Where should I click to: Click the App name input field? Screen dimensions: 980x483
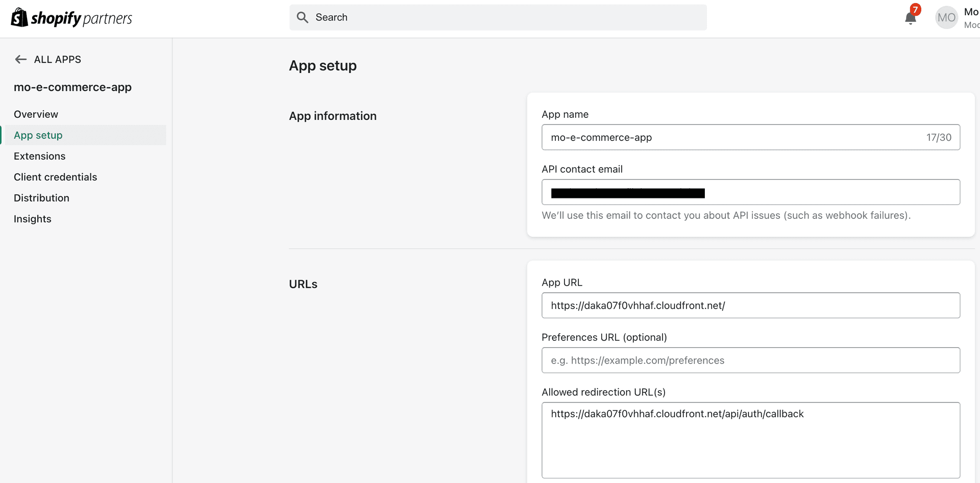click(x=751, y=137)
